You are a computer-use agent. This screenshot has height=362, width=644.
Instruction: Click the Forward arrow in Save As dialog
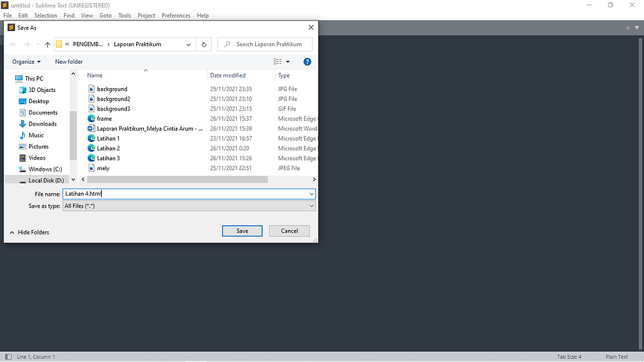coord(27,44)
